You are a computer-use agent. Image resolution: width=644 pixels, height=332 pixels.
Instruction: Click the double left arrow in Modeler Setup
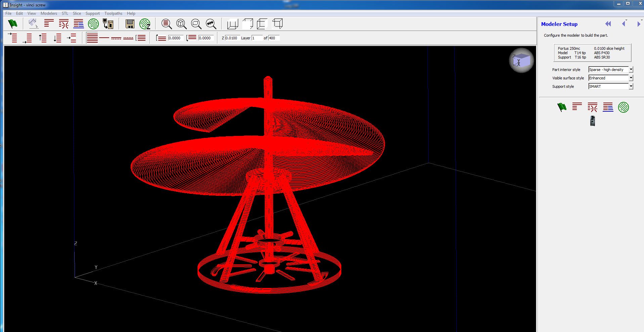tap(608, 24)
